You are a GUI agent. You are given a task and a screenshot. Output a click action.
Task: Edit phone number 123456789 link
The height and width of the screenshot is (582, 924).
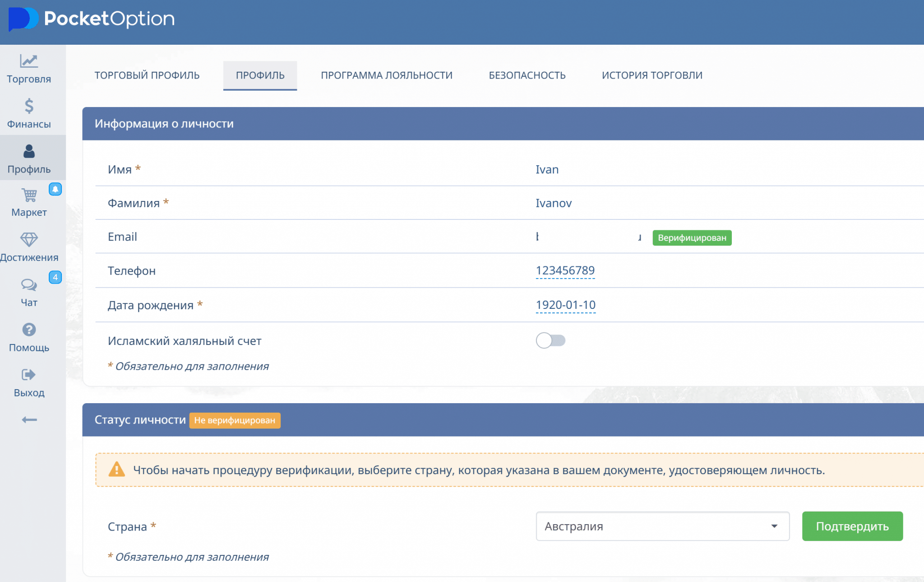[565, 270]
